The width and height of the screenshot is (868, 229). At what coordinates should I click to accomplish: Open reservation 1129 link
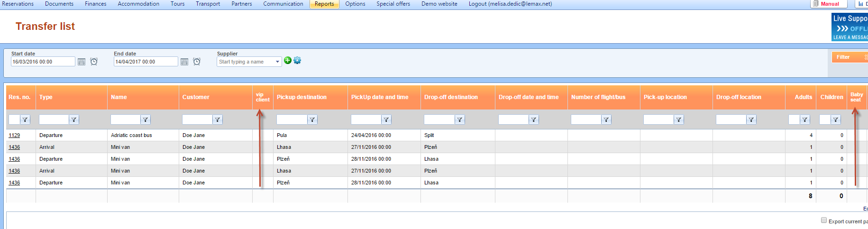(14, 135)
